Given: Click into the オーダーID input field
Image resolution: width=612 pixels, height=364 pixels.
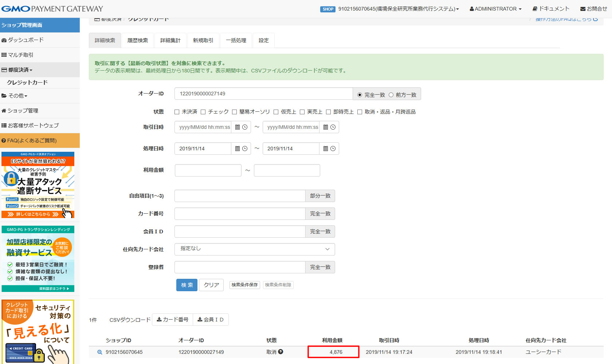Looking at the screenshot, I should 263,94.
